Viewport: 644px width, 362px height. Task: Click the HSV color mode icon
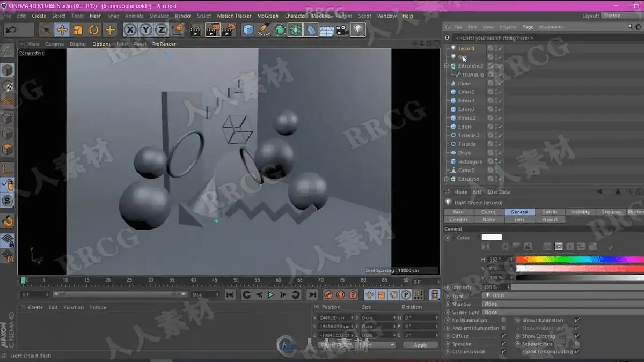559,247
